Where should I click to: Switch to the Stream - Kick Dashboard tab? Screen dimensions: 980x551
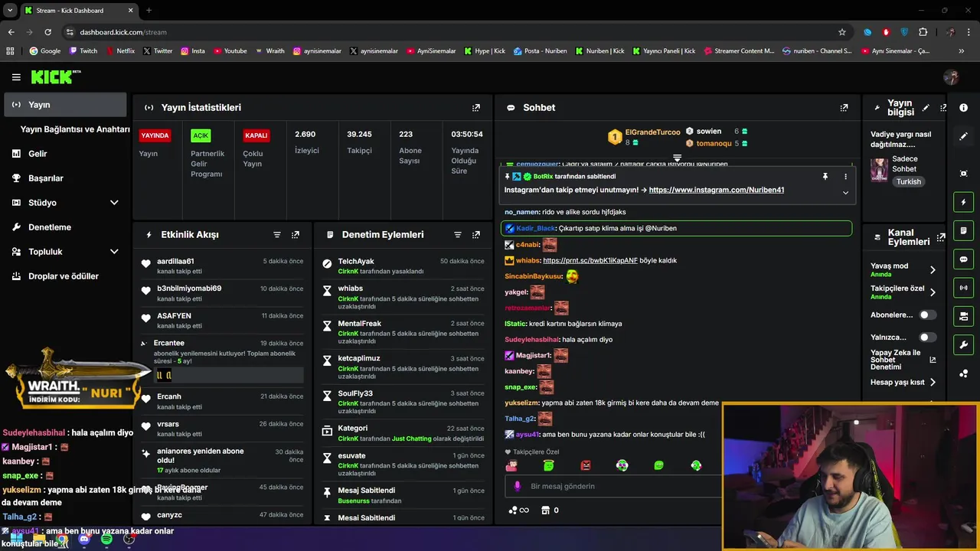tap(78, 11)
